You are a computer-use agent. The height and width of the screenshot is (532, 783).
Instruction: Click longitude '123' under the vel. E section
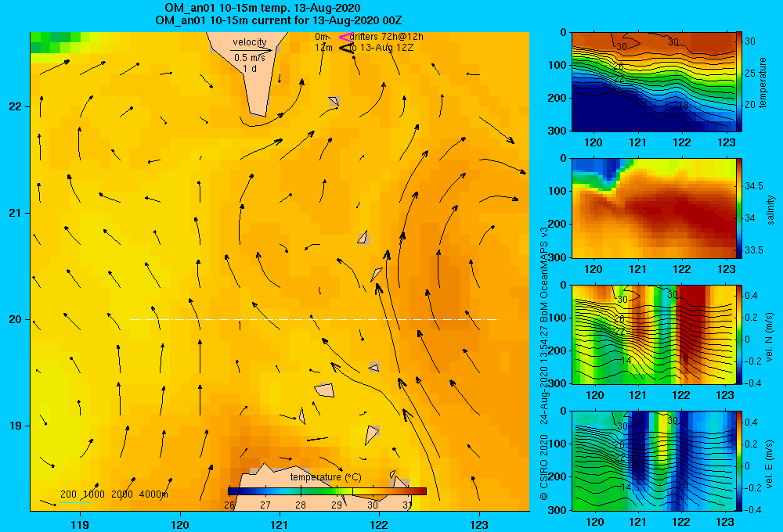[x=725, y=522]
